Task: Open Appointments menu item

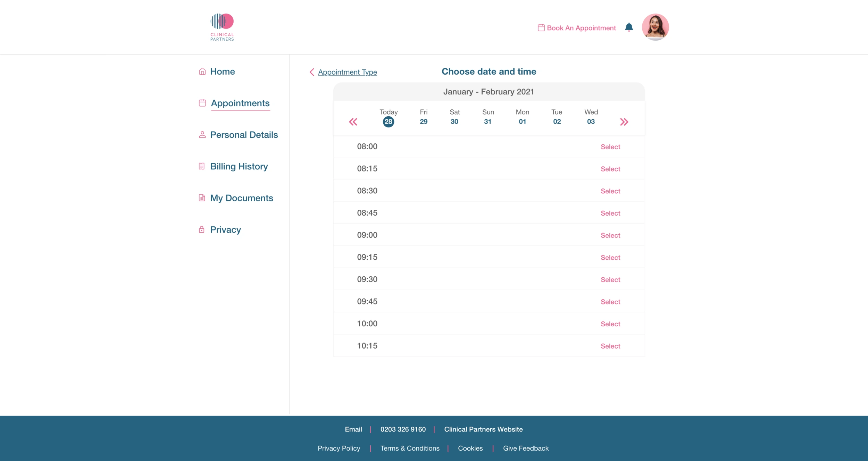Action: (x=240, y=103)
